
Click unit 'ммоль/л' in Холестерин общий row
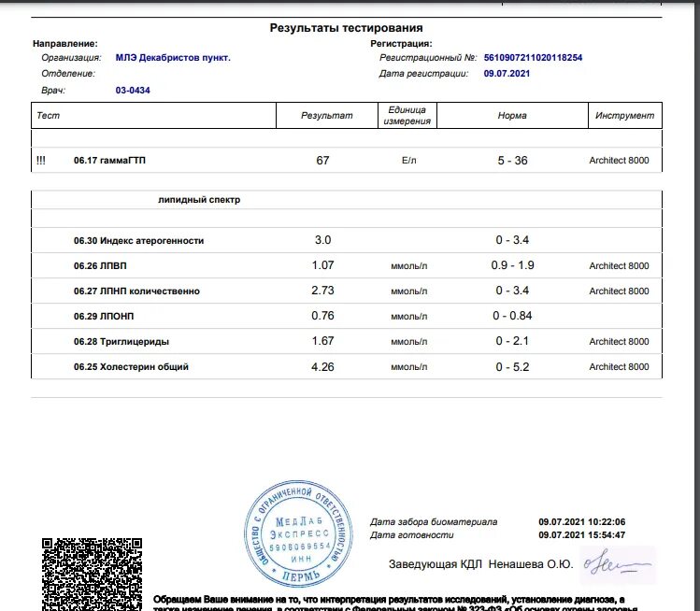[x=409, y=367]
